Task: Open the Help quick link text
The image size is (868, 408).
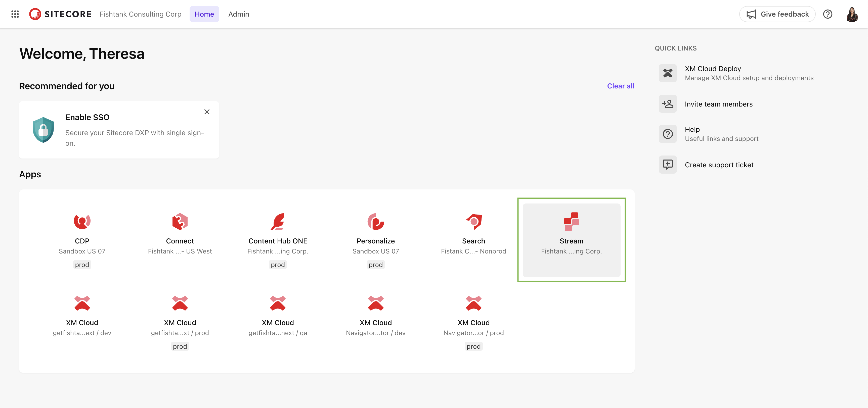Action: (x=692, y=130)
